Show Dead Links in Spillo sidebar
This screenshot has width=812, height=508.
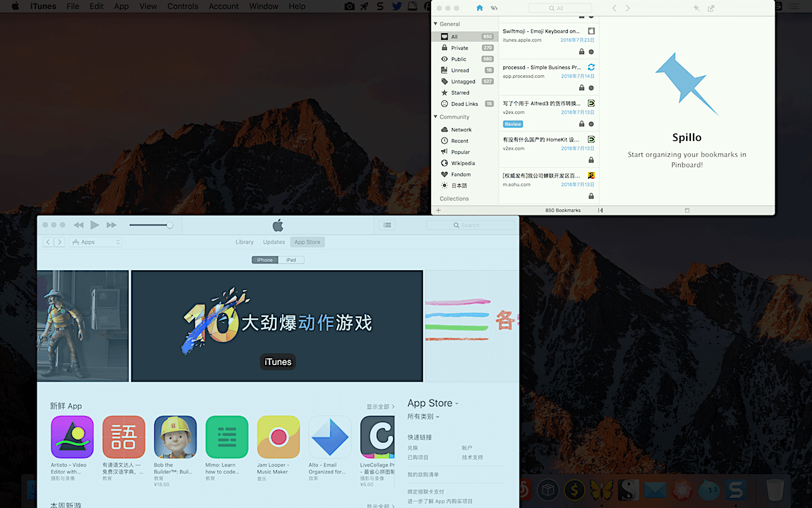465,104
